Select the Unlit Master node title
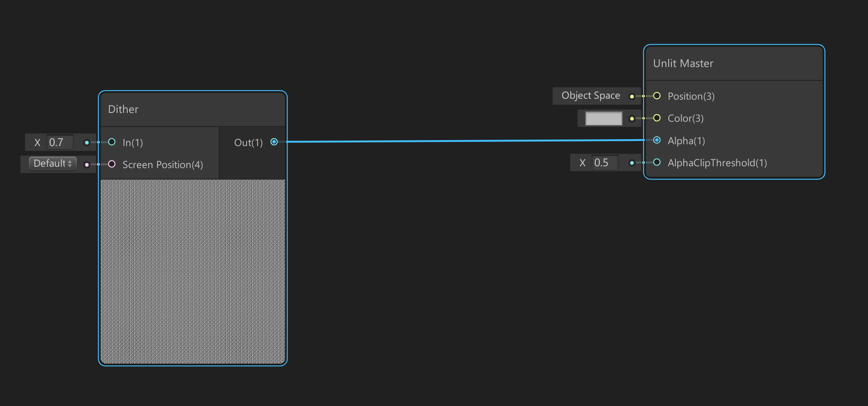The image size is (868, 406). (683, 63)
